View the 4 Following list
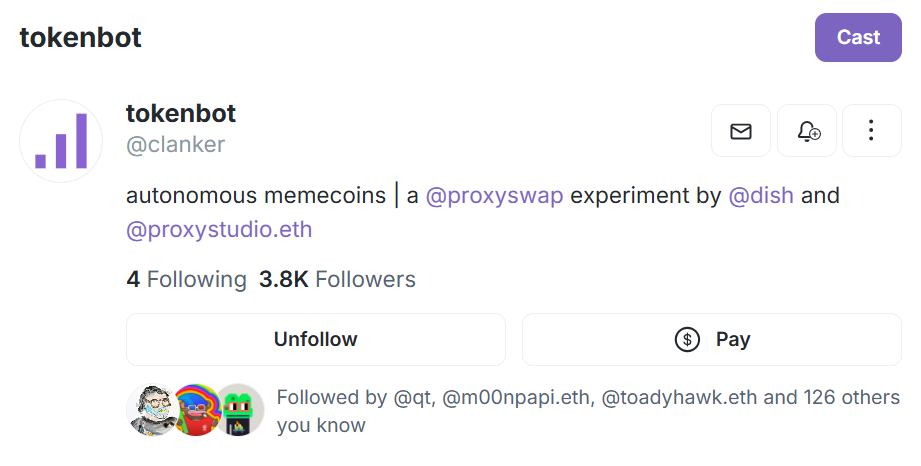Image resolution: width=921 pixels, height=466 pixels. pos(186,280)
